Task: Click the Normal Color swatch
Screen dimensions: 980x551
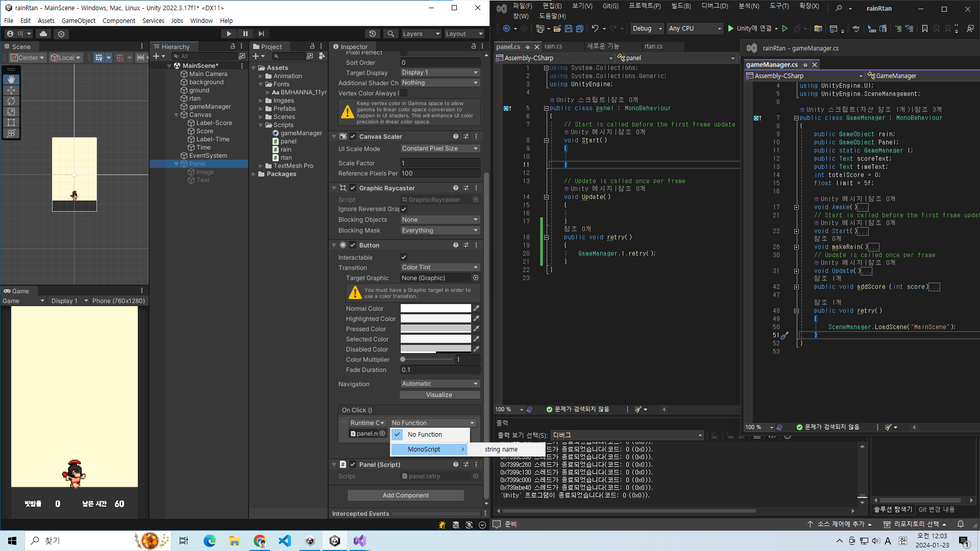Action: pyautogui.click(x=436, y=308)
